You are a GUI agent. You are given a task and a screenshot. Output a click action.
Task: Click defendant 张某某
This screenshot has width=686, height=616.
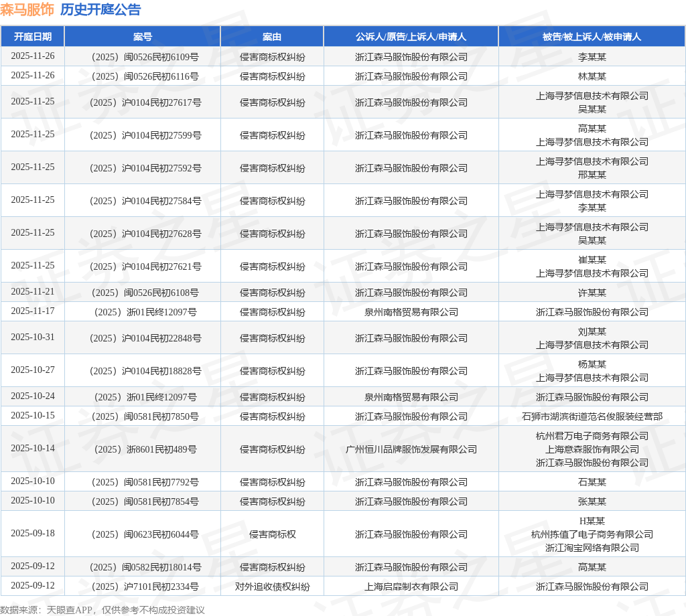592,502
